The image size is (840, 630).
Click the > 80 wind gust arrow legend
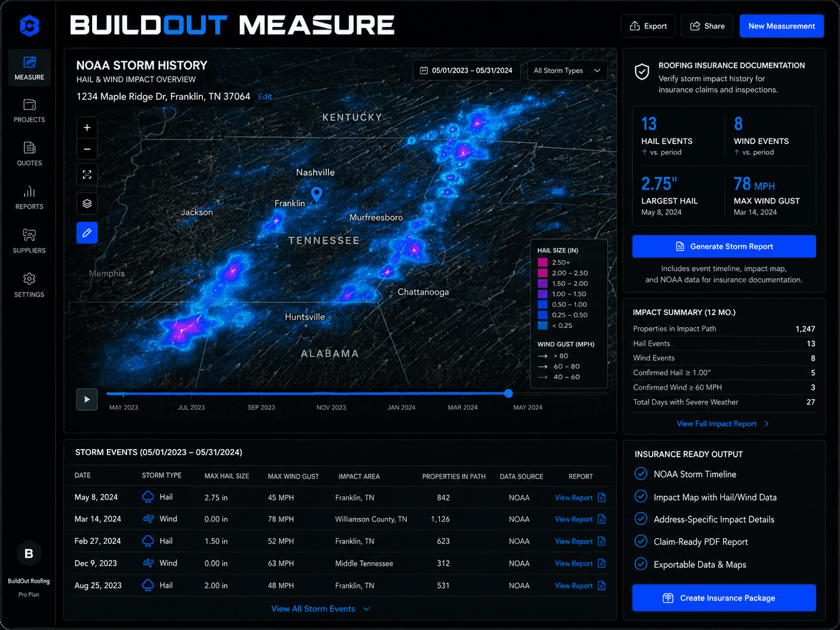(x=543, y=356)
